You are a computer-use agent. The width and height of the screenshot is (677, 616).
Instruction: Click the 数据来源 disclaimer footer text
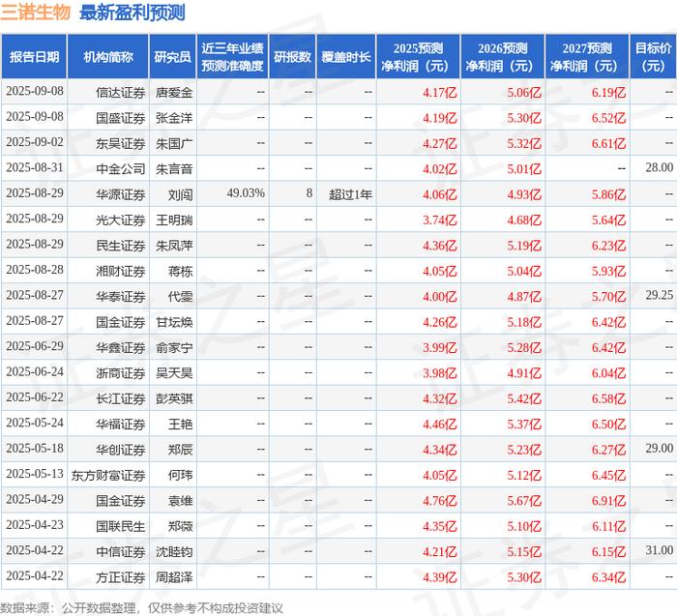(141, 608)
